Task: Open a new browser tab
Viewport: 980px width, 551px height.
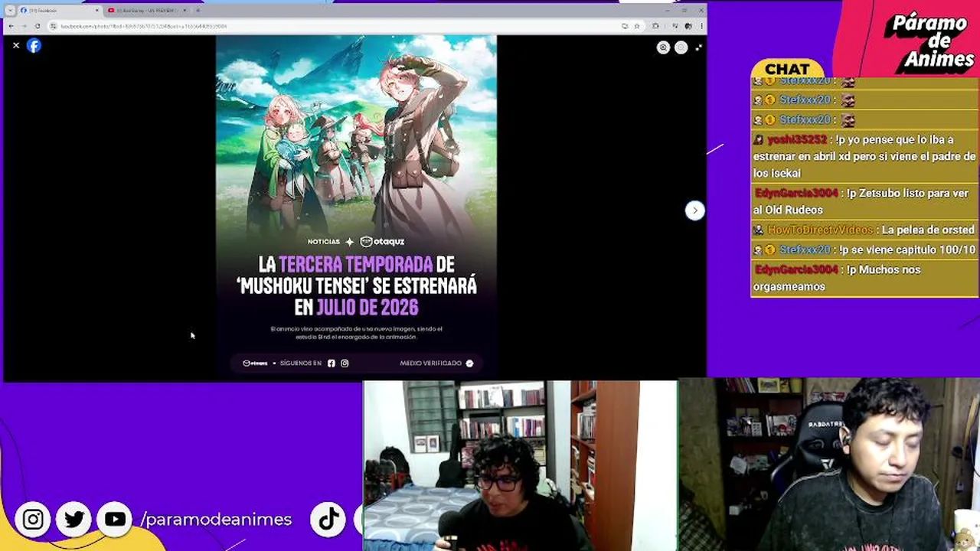Action: click(x=198, y=11)
